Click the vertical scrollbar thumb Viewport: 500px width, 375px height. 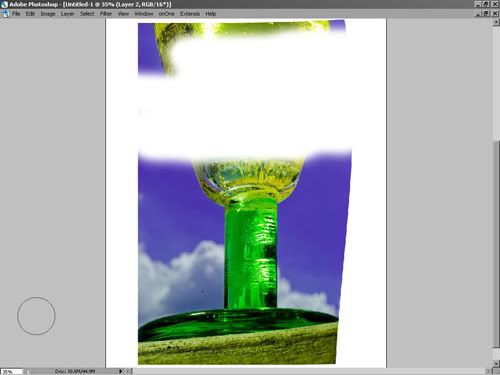click(x=496, y=244)
